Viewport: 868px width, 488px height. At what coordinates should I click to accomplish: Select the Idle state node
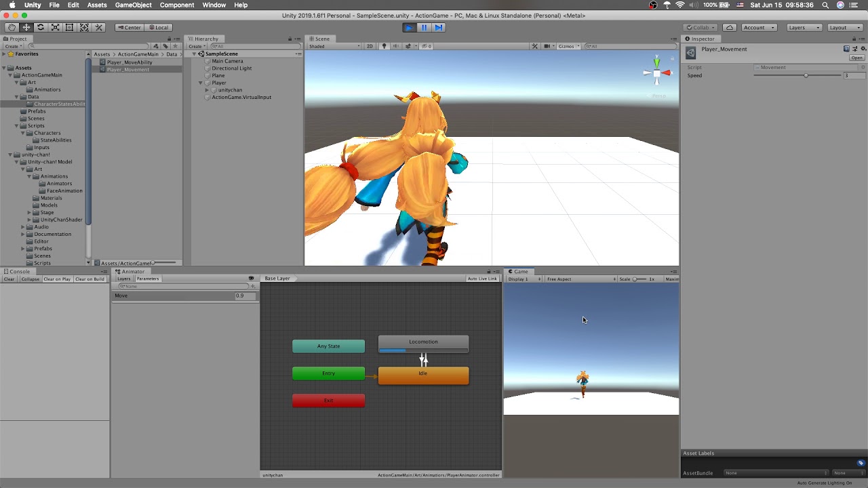(423, 375)
